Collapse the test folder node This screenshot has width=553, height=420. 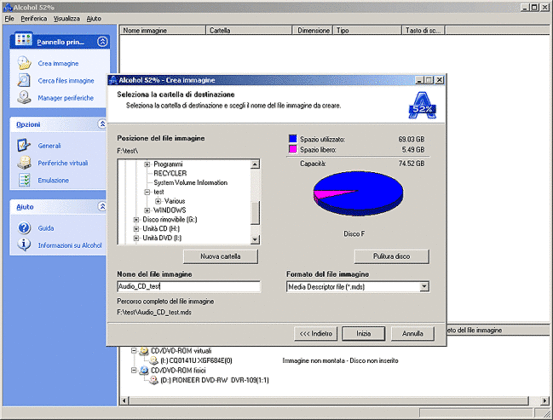pyautogui.click(x=147, y=192)
